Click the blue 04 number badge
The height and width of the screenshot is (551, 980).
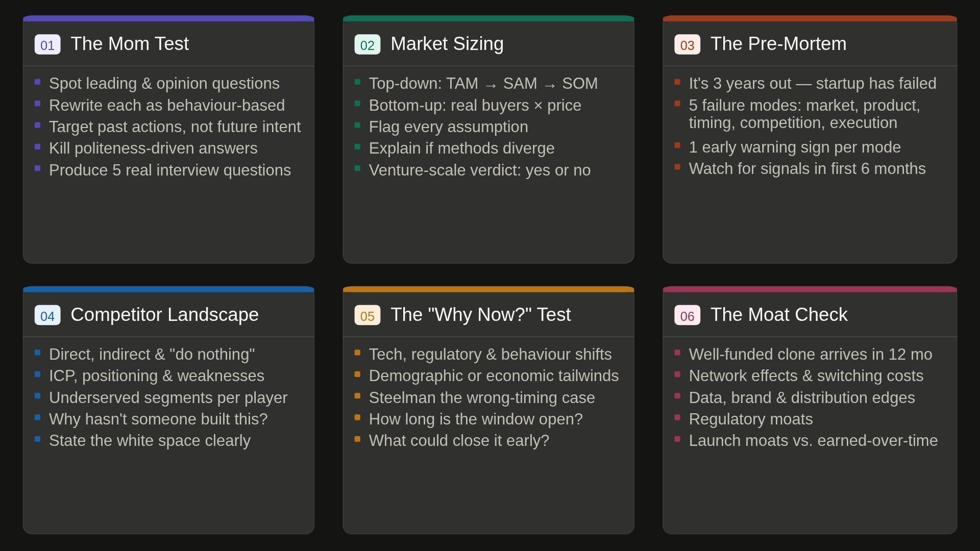point(47,315)
